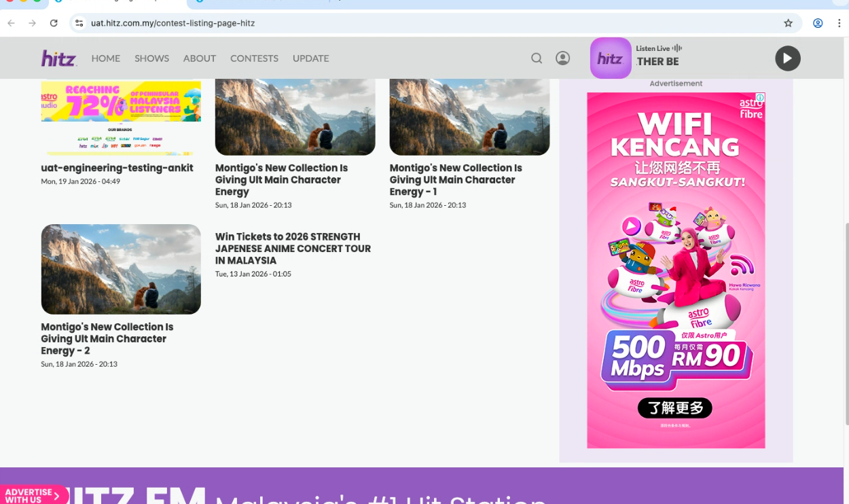Click the hitz logo in the navbar
The height and width of the screenshot is (504, 849).
pos(58,58)
